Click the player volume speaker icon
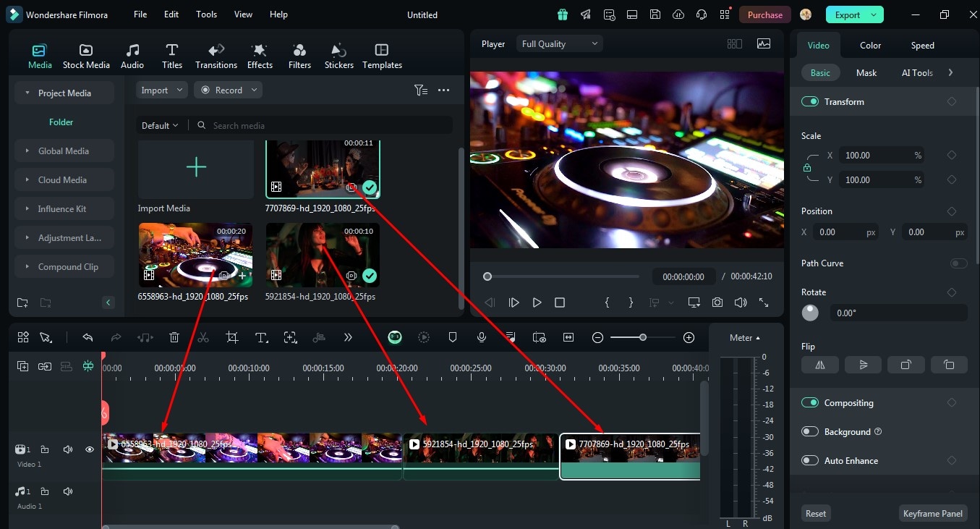Screen dimensions: 980x529 [740, 302]
